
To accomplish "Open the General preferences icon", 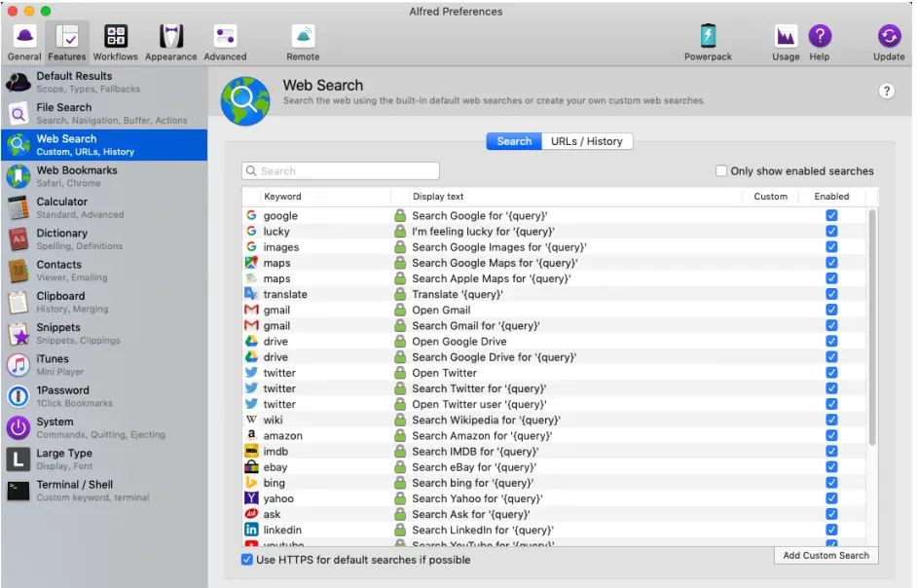I will point(24,36).
